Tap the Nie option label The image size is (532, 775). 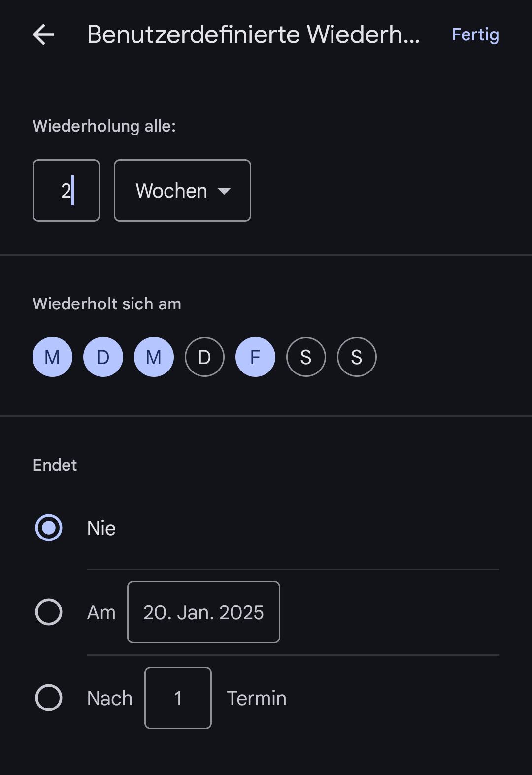coord(101,528)
